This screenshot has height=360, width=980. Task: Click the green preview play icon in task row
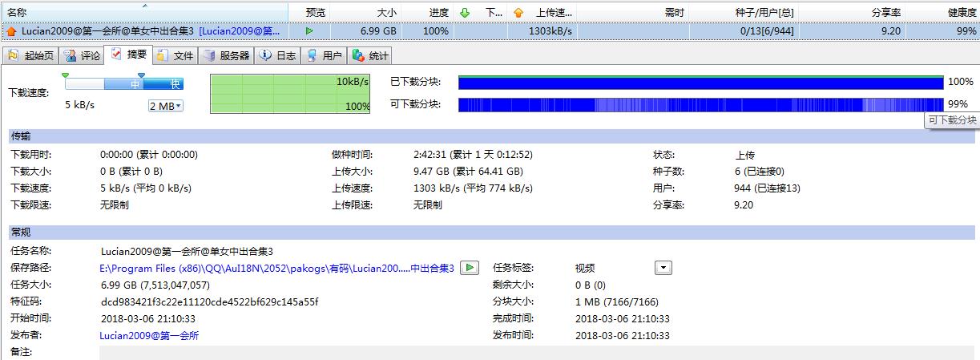tap(309, 30)
